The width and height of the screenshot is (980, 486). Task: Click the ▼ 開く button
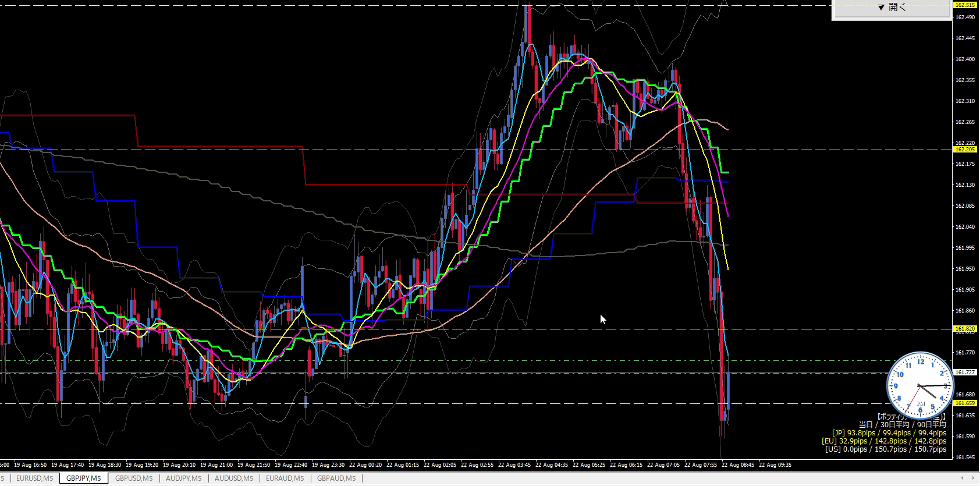coord(892,8)
